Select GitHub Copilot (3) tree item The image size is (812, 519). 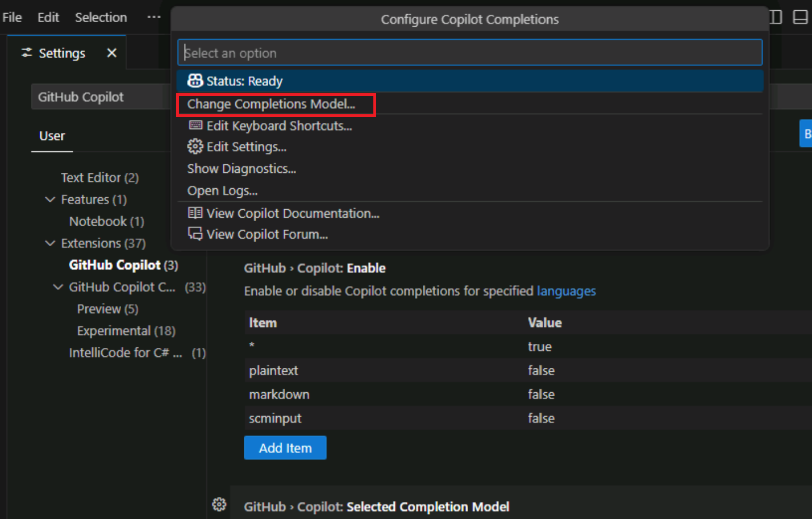click(x=123, y=265)
